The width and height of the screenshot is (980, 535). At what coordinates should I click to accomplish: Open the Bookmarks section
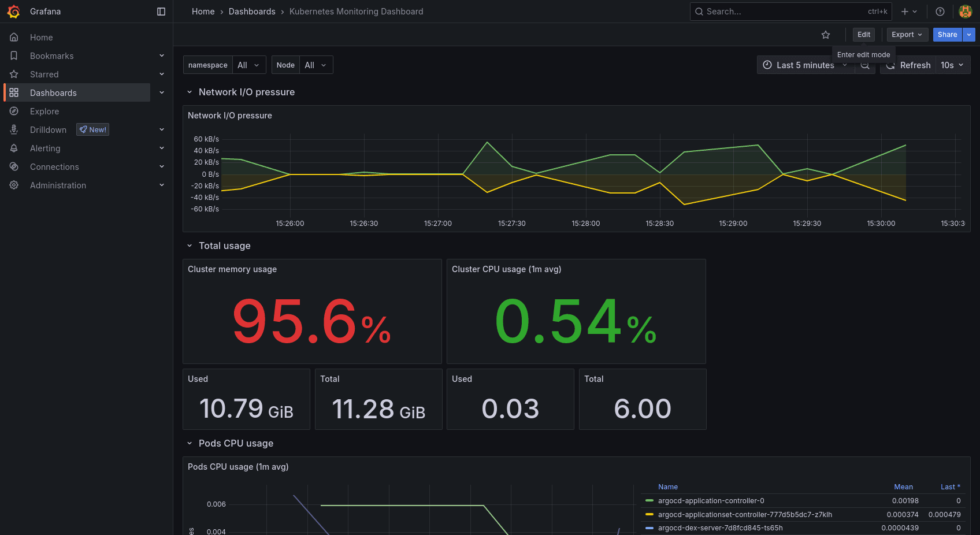pyautogui.click(x=51, y=55)
